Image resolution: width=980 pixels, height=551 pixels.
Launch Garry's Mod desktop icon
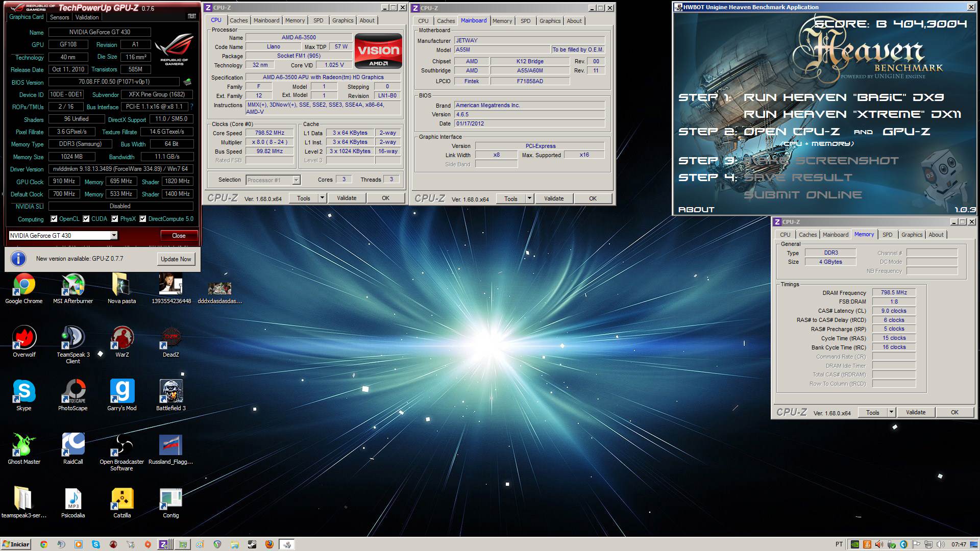click(x=122, y=395)
